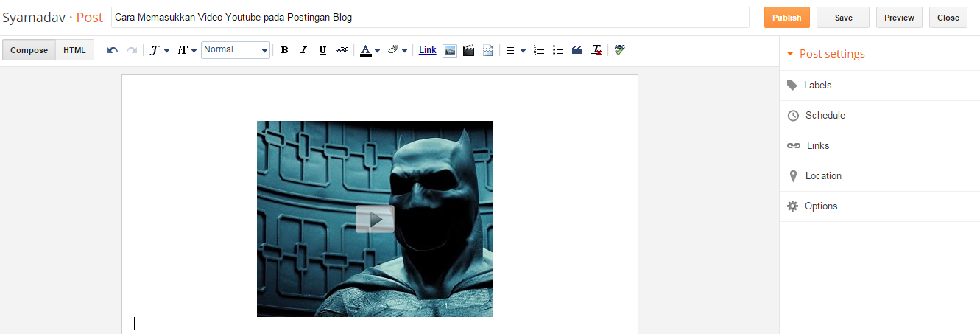This screenshot has height=334, width=980.
Task: Toggle underline formatting
Action: [322, 50]
